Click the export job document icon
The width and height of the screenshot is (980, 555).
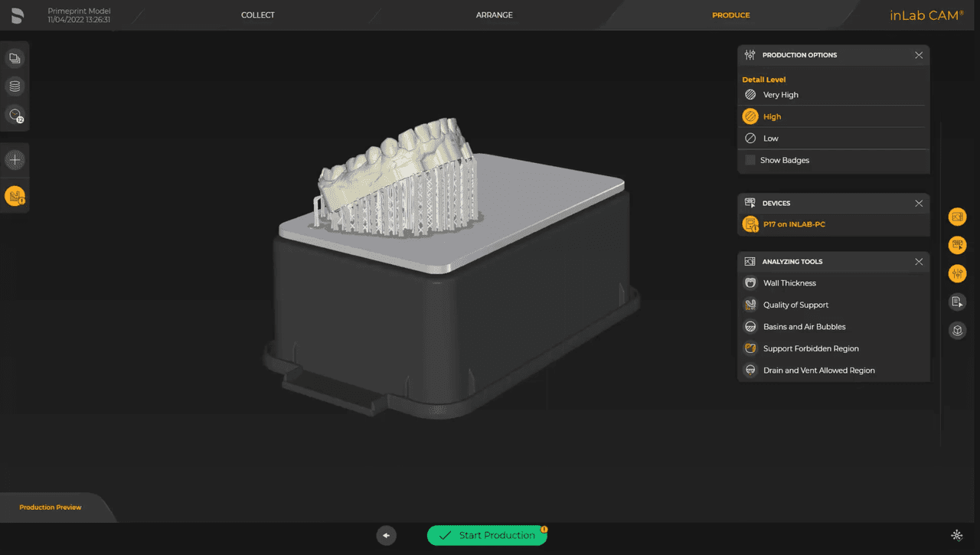(x=957, y=302)
